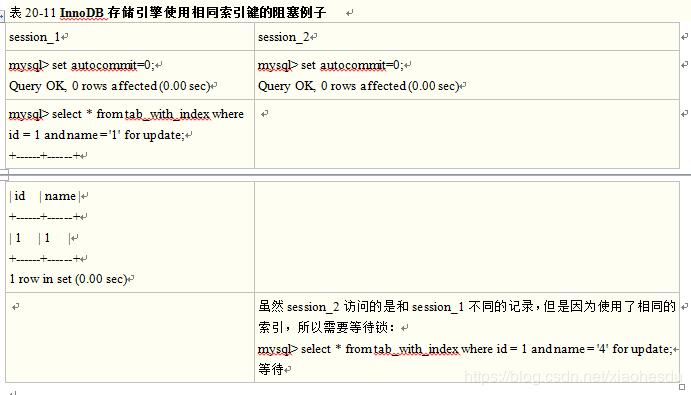Click 'set autocommit=0;' under session_1
Viewport: 691px width, 395px height.
tap(103, 65)
